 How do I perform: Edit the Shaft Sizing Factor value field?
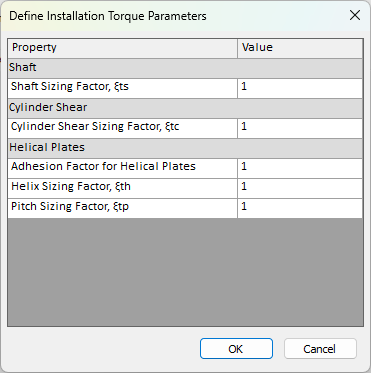coord(300,88)
